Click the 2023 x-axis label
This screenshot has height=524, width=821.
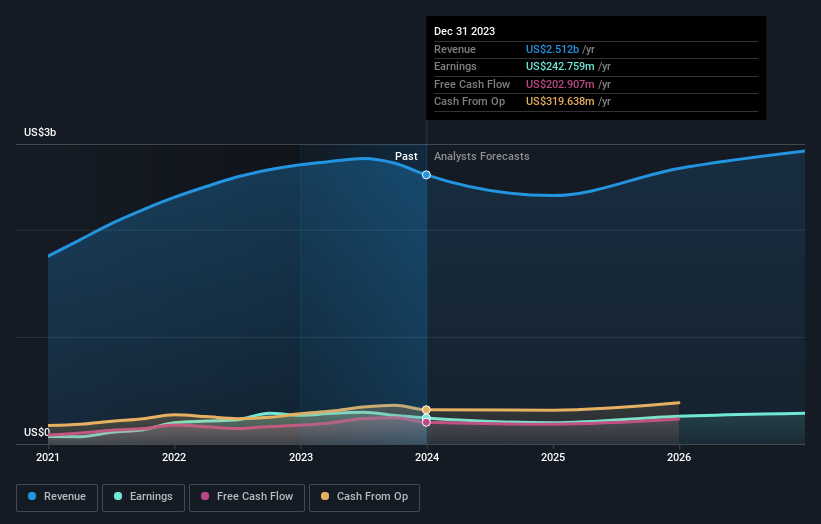click(x=301, y=457)
